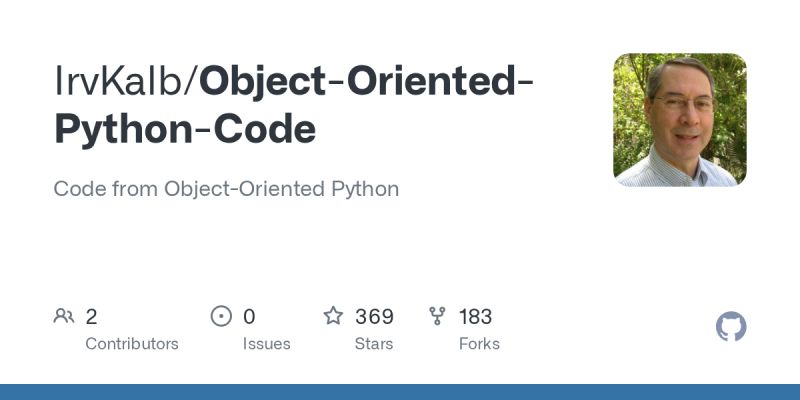Click the Issues count number 0

[249, 317]
